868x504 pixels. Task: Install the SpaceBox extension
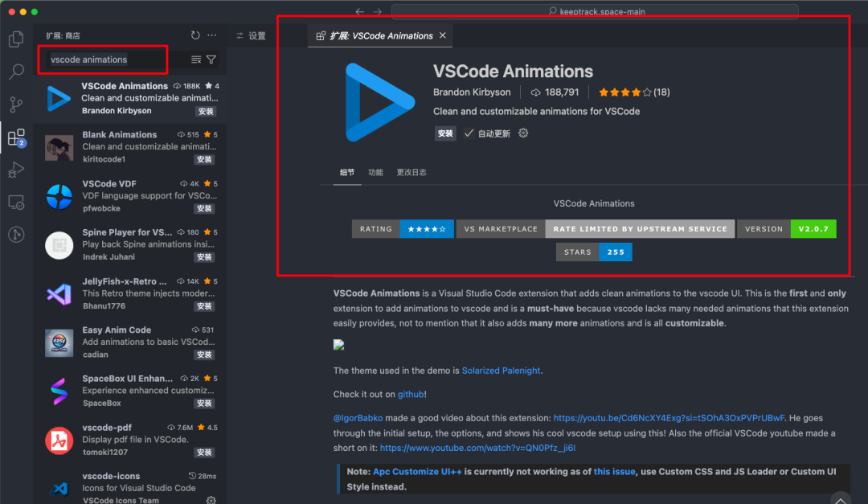(x=204, y=404)
